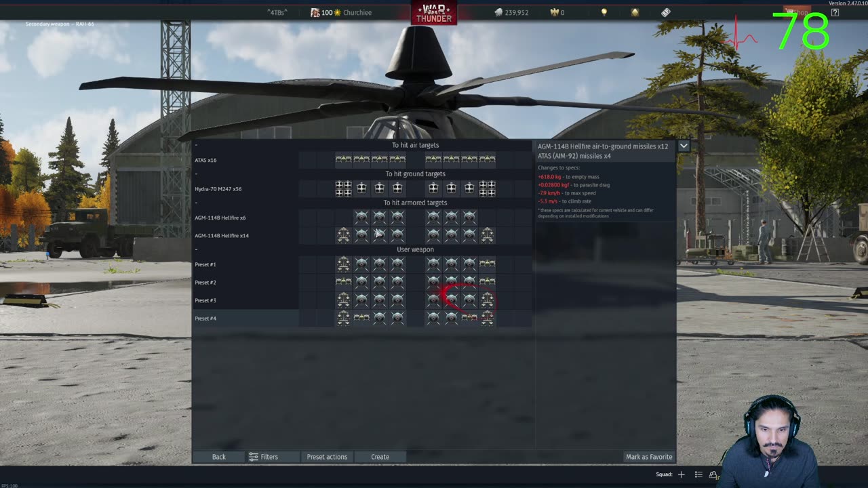This screenshot has width=868, height=488.
Task: Select Preset #3 user weapon
Action: tap(363, 300)
